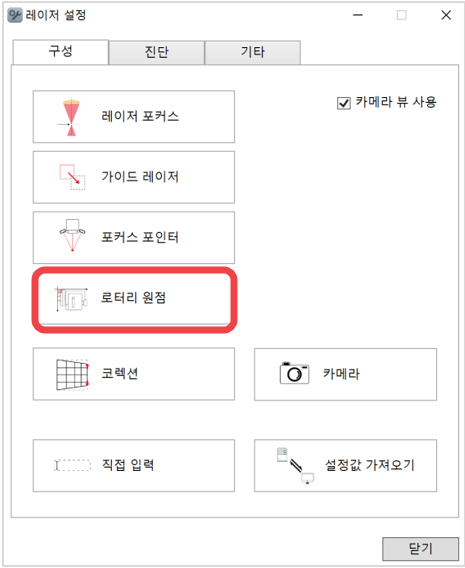Click the 닫기 button
This screenshot has height=568, width=465.
420,549
